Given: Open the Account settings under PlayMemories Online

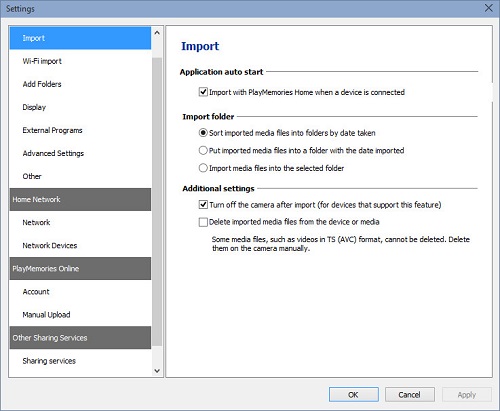Looking at the screenshot, I should (x=80, y=292).
